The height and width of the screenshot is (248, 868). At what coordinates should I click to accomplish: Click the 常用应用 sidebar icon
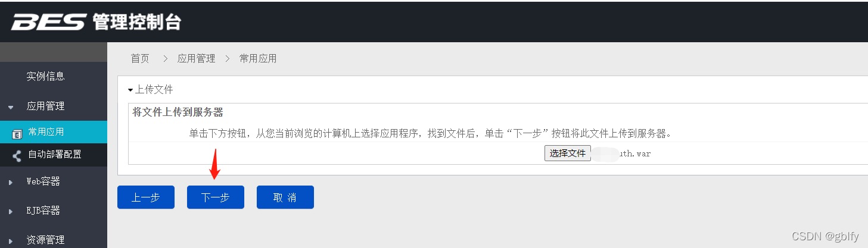17,134
